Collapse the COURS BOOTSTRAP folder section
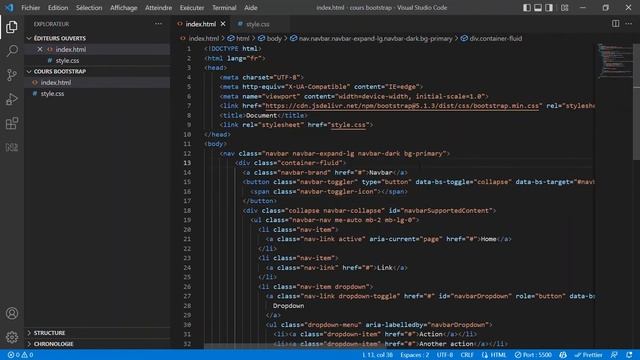640x360 pixels. [98, 71]
